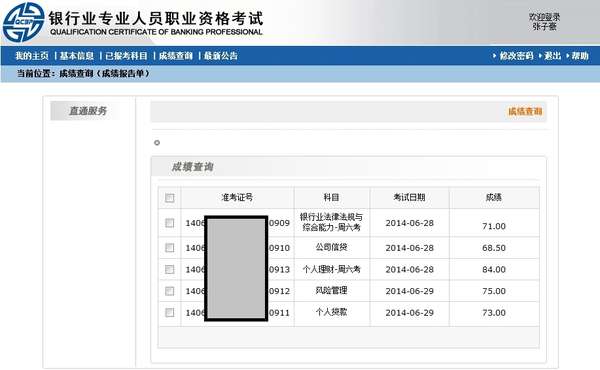Viewport: 600px width, 370px height.
Task: Open 我的主页 menu item
Action: [32, 56]
